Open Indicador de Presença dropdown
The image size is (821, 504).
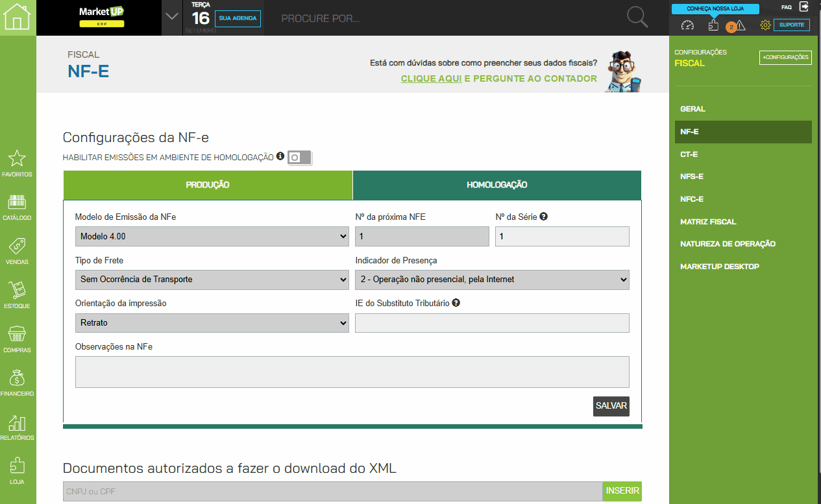point(492,280)
